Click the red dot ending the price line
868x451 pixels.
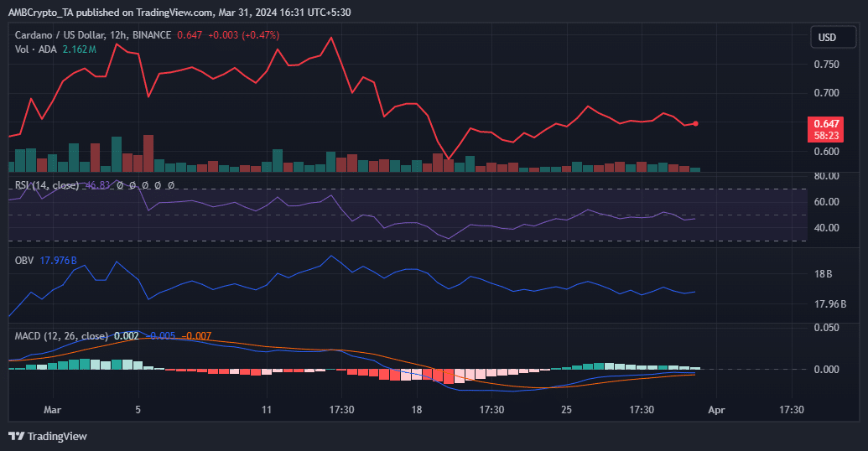coord(696,123)
